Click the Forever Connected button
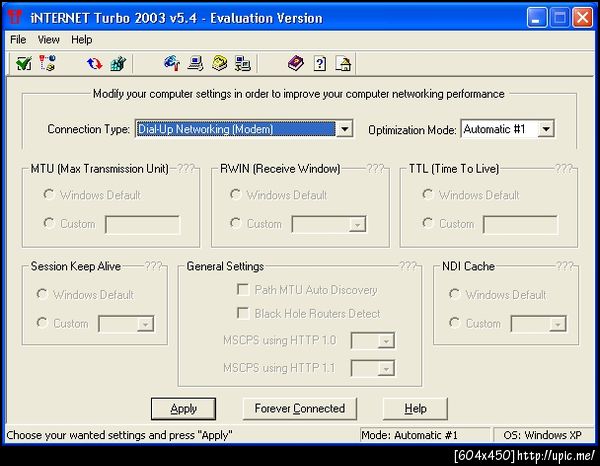 300,409
